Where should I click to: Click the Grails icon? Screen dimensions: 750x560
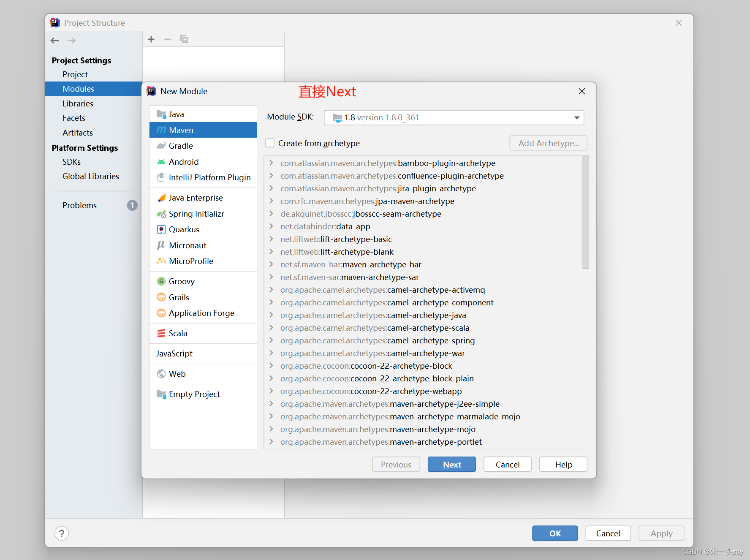(x=161, y=297)
